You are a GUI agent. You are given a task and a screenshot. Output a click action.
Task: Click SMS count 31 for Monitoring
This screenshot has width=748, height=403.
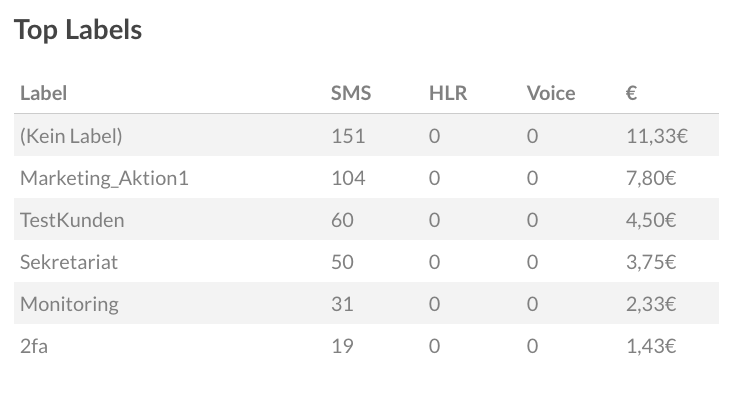click(x=342, y=304)
